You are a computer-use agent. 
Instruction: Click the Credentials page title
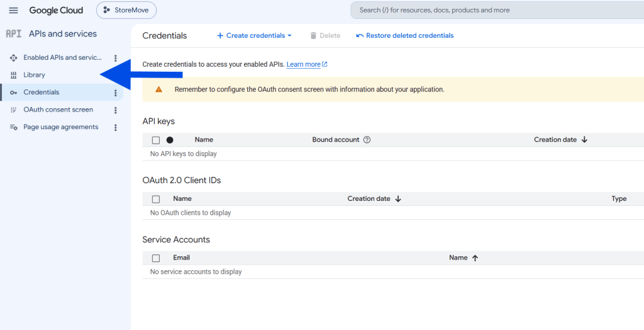coord(165,35)
